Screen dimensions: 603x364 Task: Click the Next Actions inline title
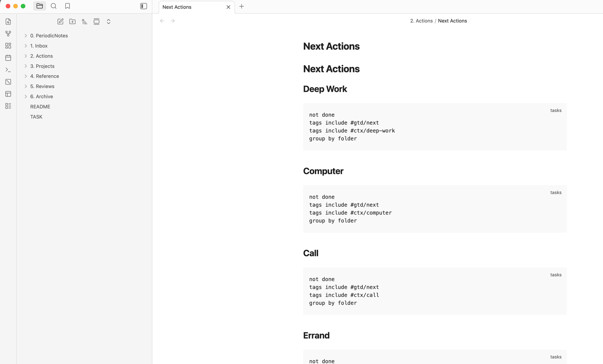[x=331, y=46]
